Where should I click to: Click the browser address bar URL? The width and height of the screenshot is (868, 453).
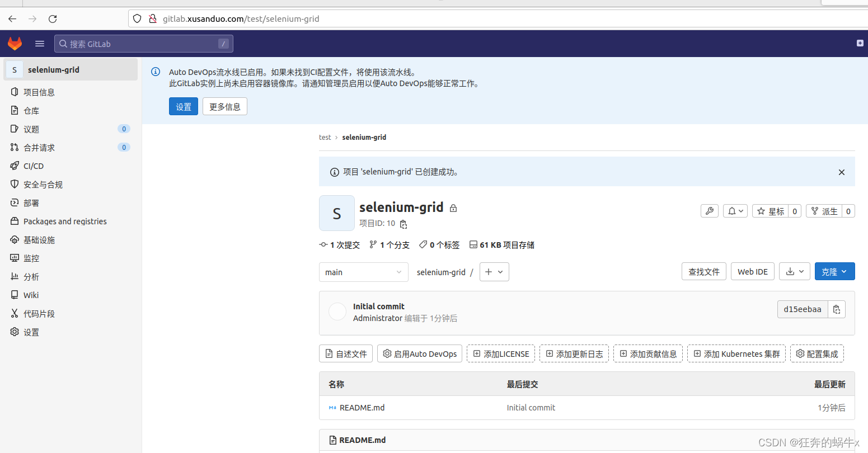click(241, 19)
